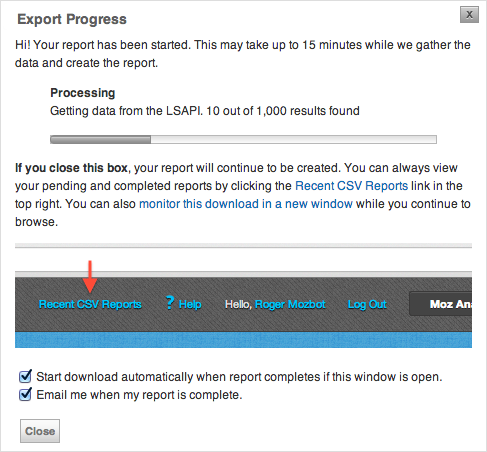The image size is (487, 452).
Task: Open the Roger Mozbot profile link
Action: 290,304
